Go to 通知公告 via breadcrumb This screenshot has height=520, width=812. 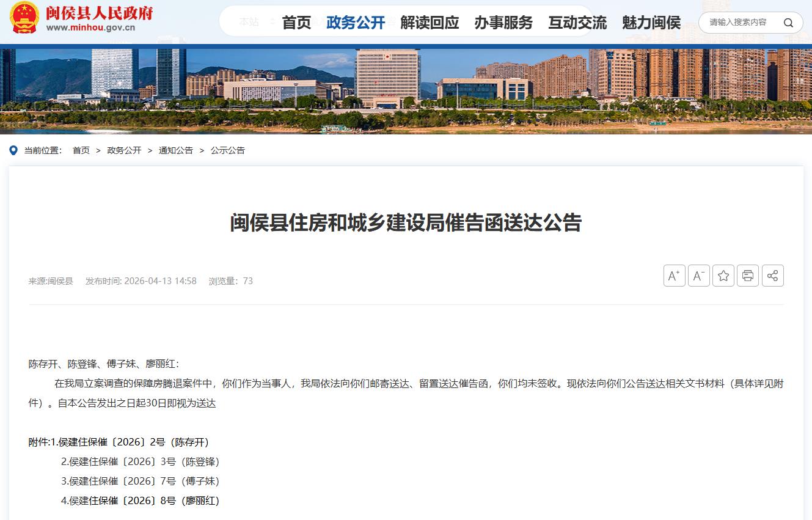pyautogui.click(x=176, y=150)
